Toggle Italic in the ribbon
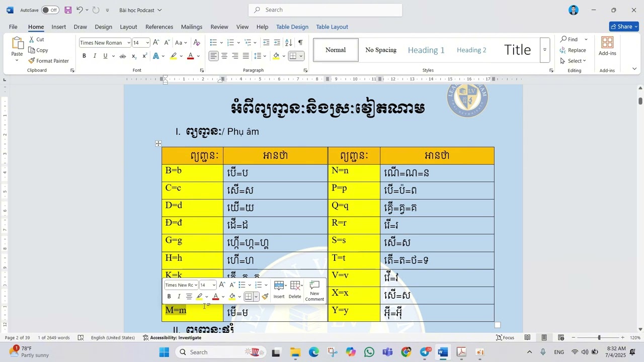The image size is (644, 362). click(x=95, y=56)
